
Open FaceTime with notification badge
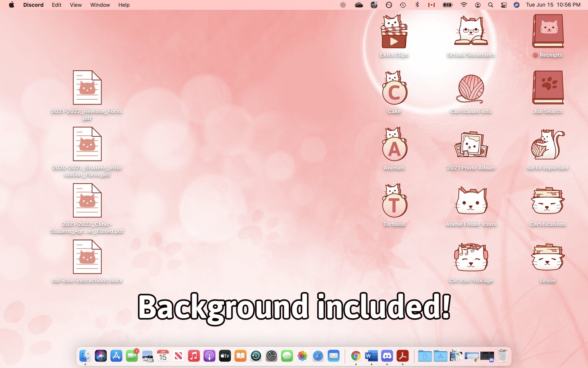(x=132, y=356)
